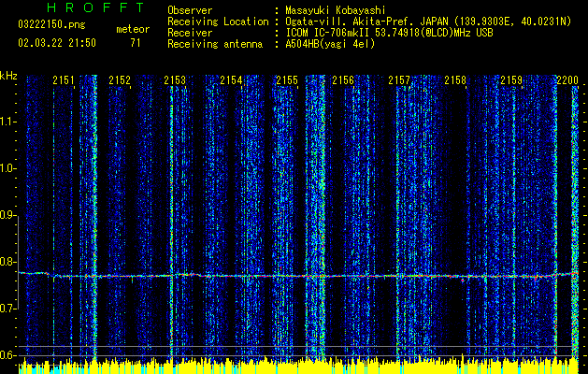Viewport: 588px width, 374px height.
Task: Select antenna text A504HB(yagi 4el)
Action: click(x=330, y=44)
